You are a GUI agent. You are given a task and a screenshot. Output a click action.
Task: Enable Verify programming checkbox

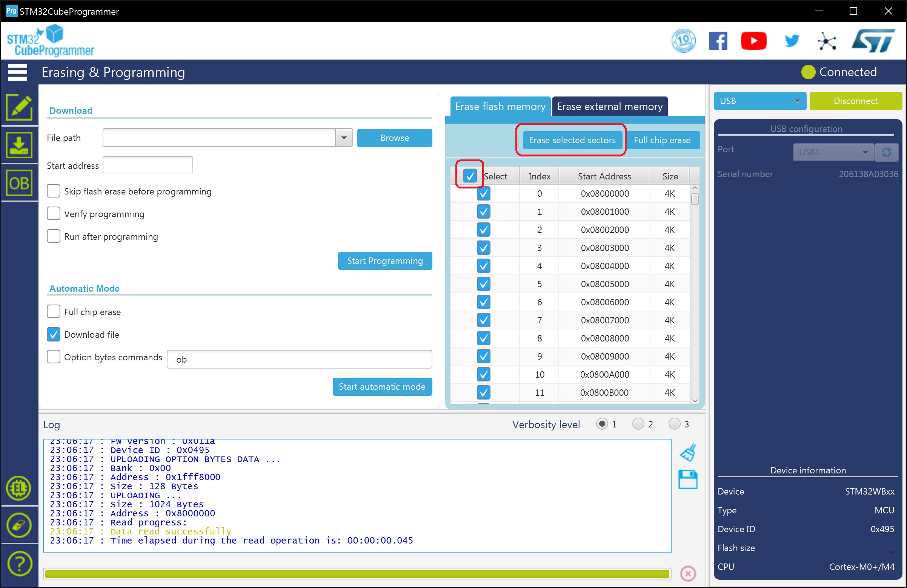click(54, 214)
